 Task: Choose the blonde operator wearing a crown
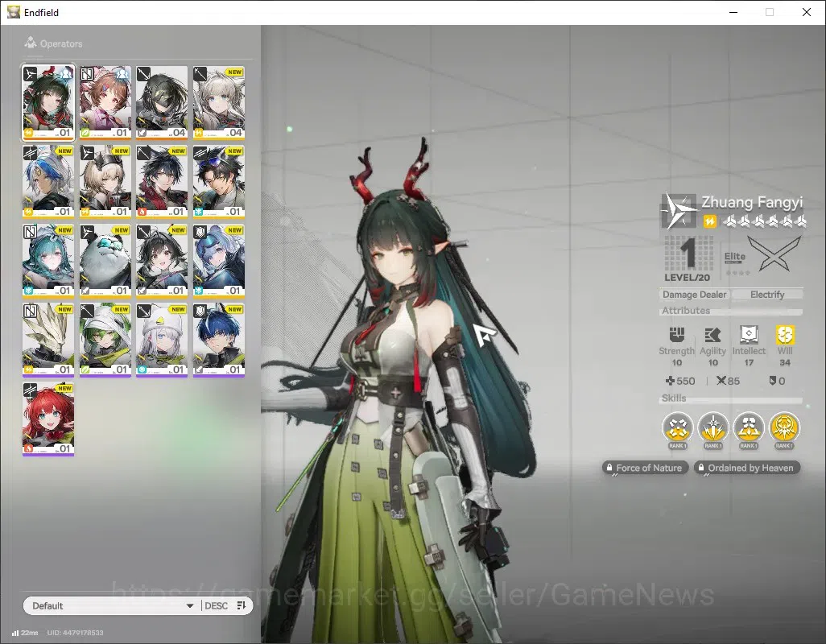105,182
